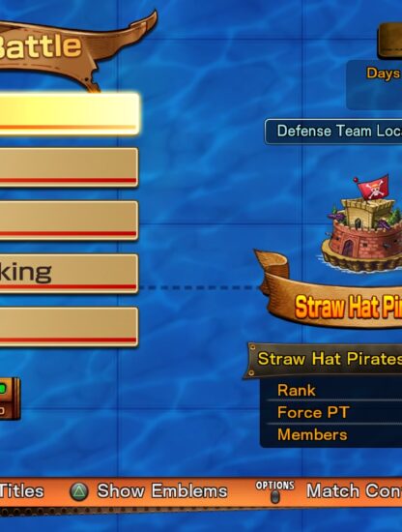Screen dimensions: 402x532
Task: Click the Match Con... prompt text
Action: point(355,491)
